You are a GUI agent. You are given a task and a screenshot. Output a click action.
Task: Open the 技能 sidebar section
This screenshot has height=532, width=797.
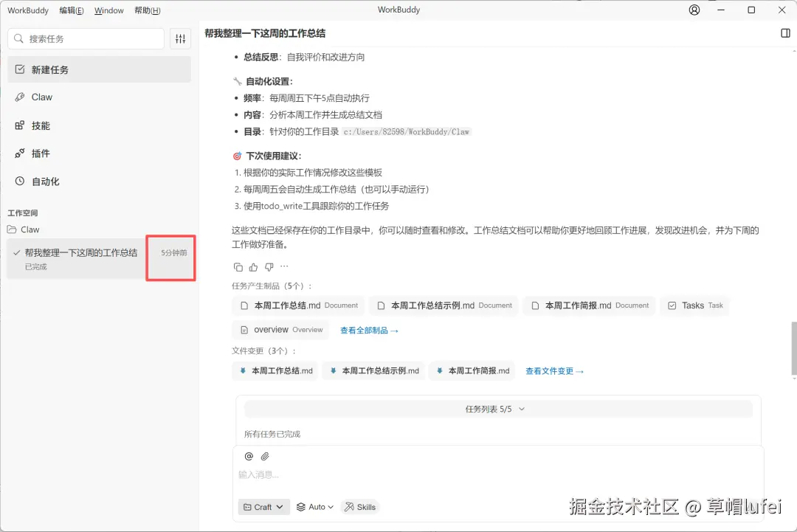coord(99,125)
